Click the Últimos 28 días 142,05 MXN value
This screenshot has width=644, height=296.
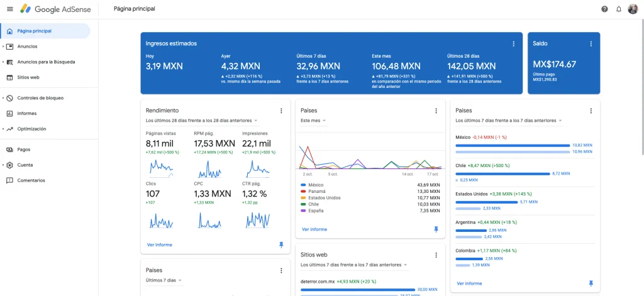471,66
